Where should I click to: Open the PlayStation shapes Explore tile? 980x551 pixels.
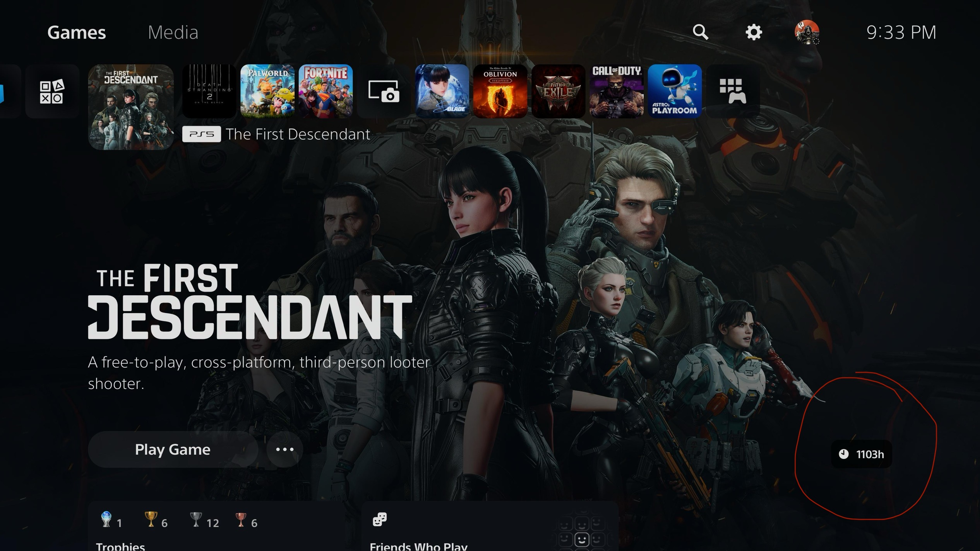pos(52,91)
